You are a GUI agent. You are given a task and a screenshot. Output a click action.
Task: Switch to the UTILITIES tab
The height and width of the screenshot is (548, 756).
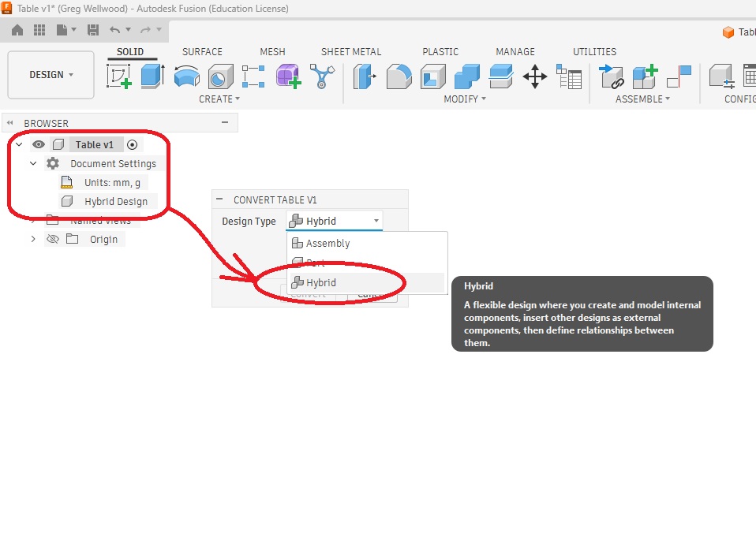[594, 51]
